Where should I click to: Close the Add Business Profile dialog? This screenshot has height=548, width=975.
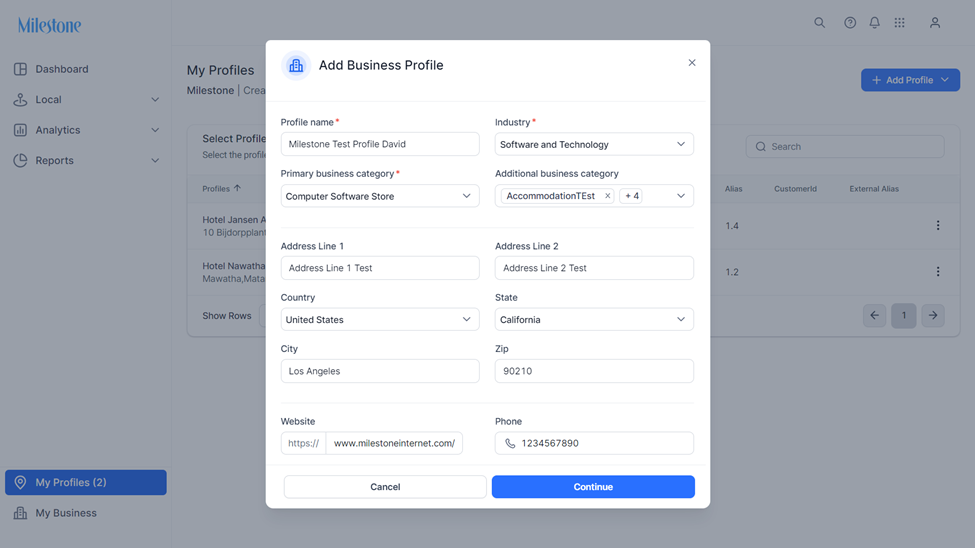[691, 63]
